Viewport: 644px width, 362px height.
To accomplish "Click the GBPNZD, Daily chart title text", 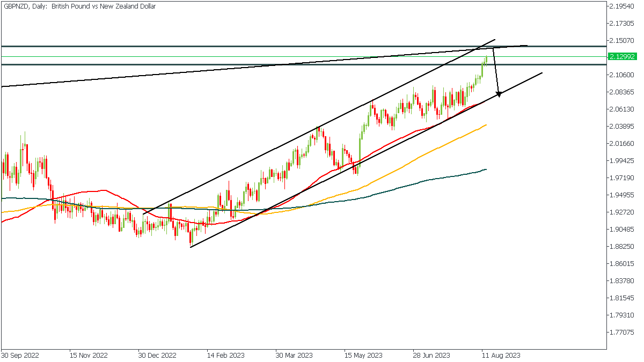I will click(x=79, y=6).
